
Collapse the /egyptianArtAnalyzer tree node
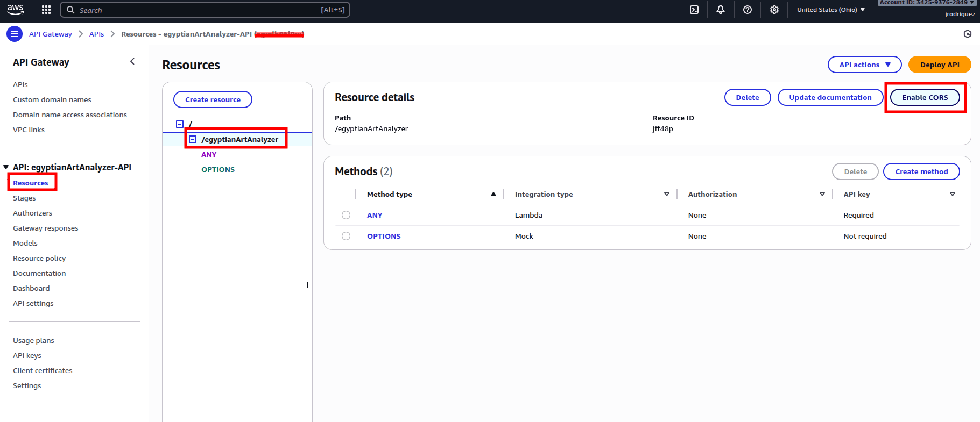(193, 139)
